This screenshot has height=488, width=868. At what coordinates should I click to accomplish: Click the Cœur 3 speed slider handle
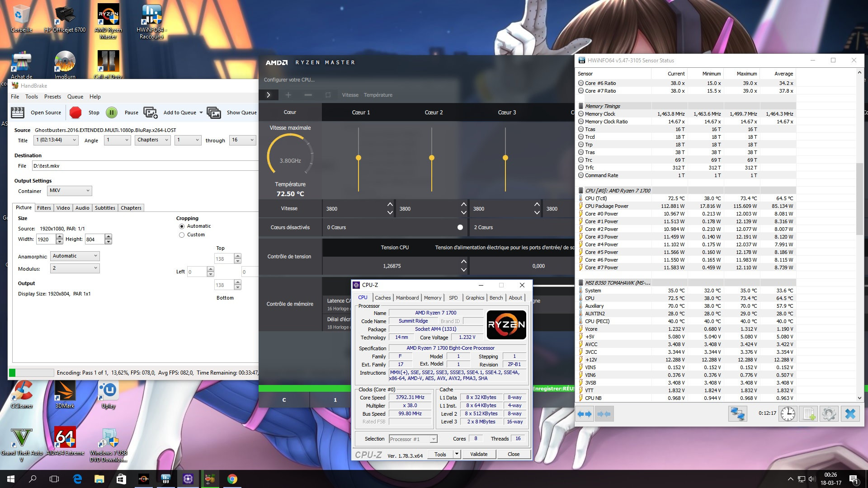click(505, 158)
